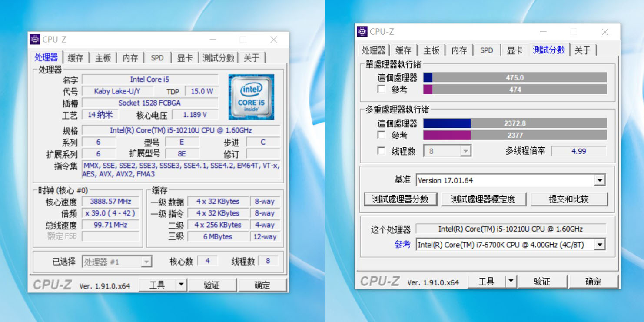Click the single-thread 這個處理器 bar showing 475.0
Screen dimensions: 644x322
515,77
